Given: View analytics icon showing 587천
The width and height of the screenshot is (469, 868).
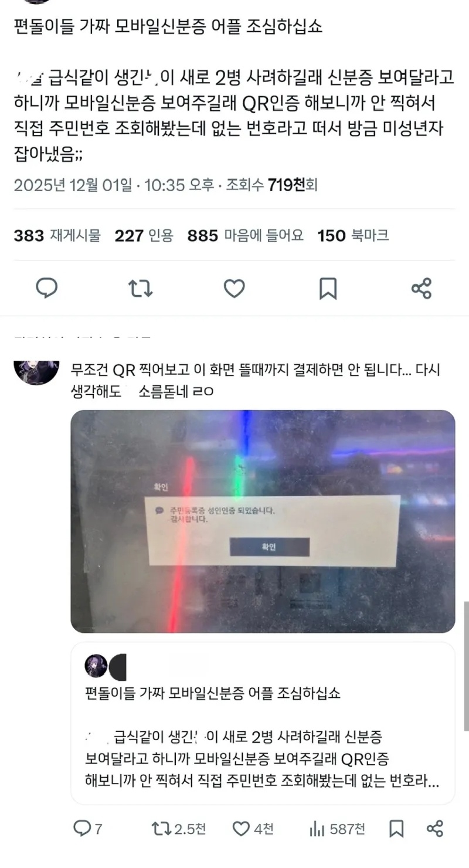Looking at the screenshot, I should pyautogui.click(x=337, y=829).
